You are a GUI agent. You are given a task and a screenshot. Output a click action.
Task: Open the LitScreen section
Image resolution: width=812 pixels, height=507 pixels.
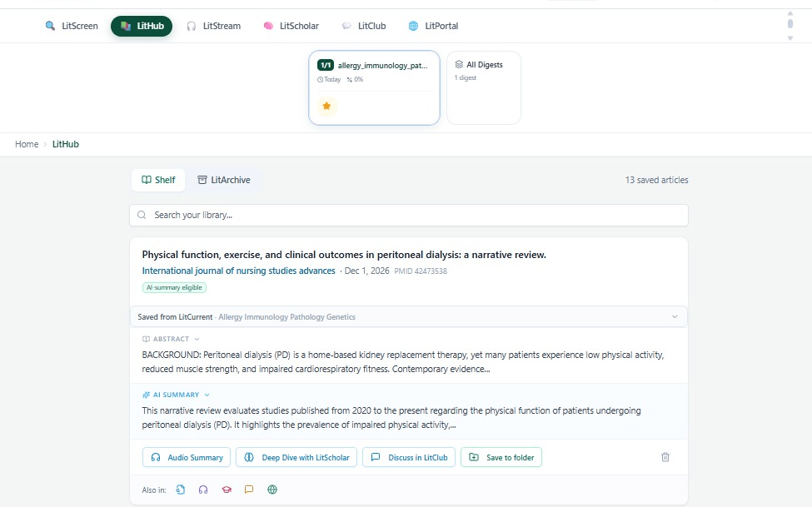[72, 26]
